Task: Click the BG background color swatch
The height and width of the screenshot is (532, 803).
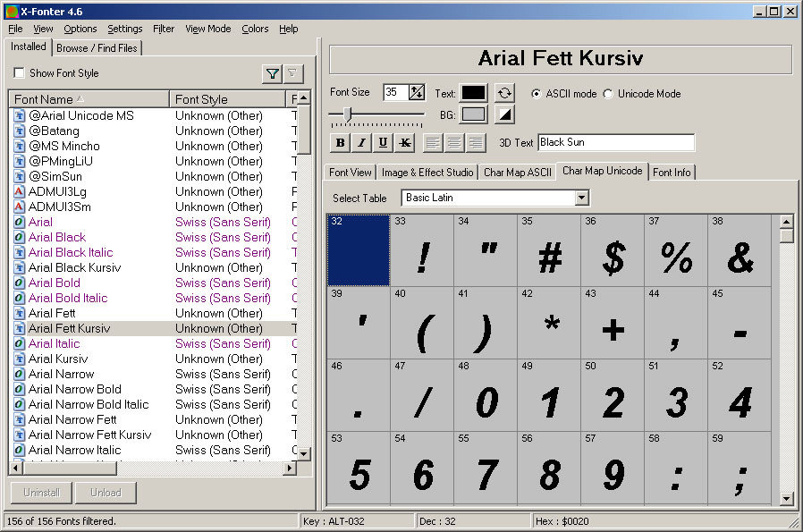Action: [x=474, y=114]
